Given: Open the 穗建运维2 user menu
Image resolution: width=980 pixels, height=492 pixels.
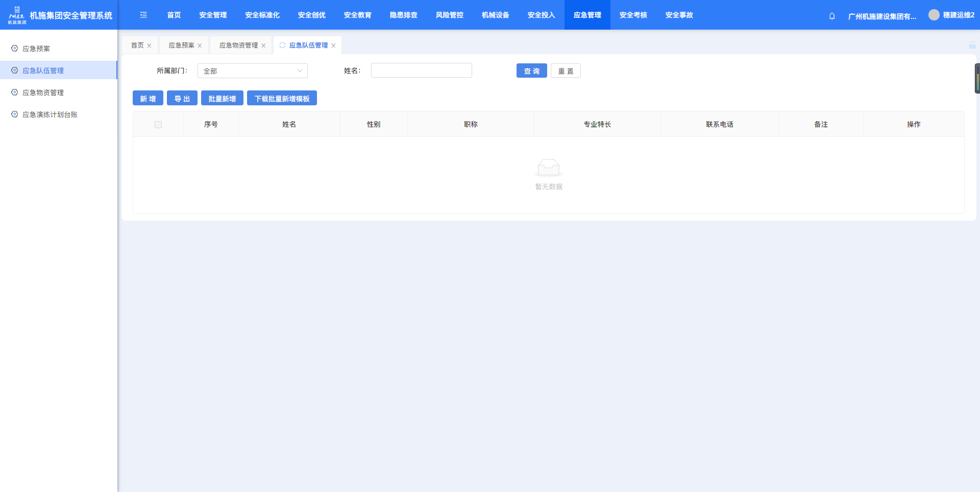Looking at the screenshot, I should 958,15.
